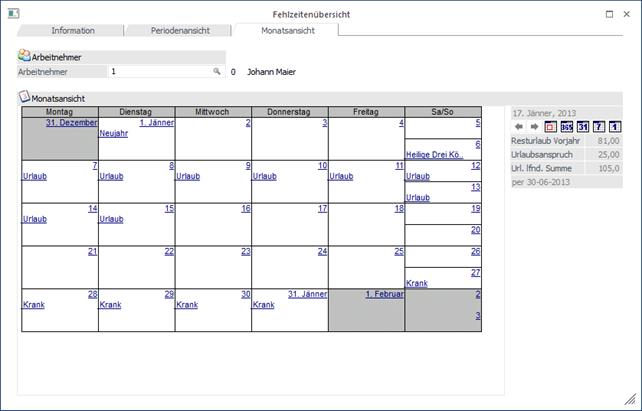Screen dimensions: 642x411
Task: Open the Neujahr entry on 1. Jänner
Action: pos(113,133)
